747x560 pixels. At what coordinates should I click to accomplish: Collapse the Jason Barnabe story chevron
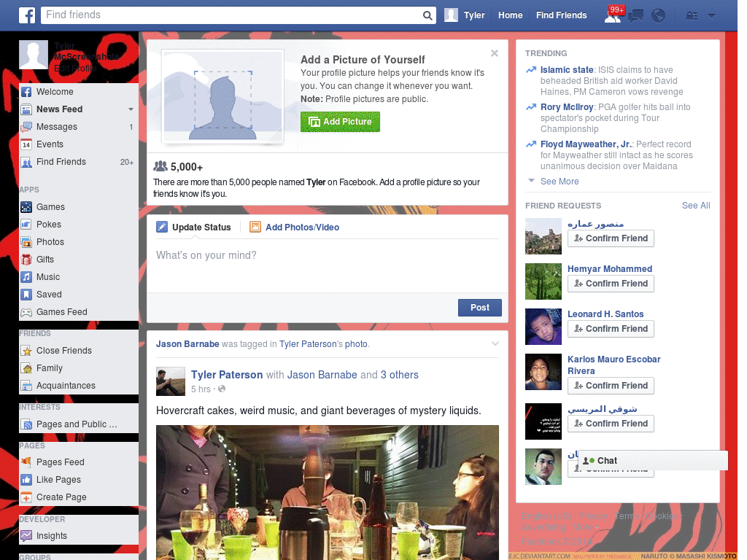[495, 343]
